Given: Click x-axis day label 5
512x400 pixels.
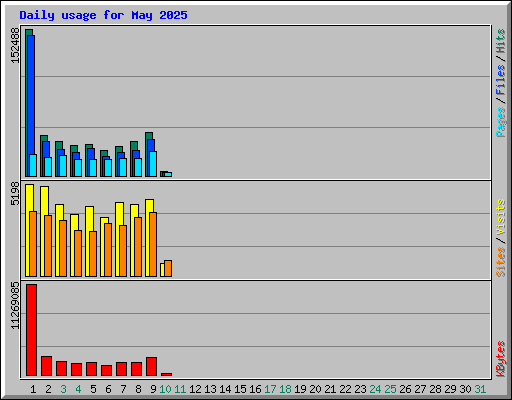Looking at the screenshot, I should coord(93,389).
